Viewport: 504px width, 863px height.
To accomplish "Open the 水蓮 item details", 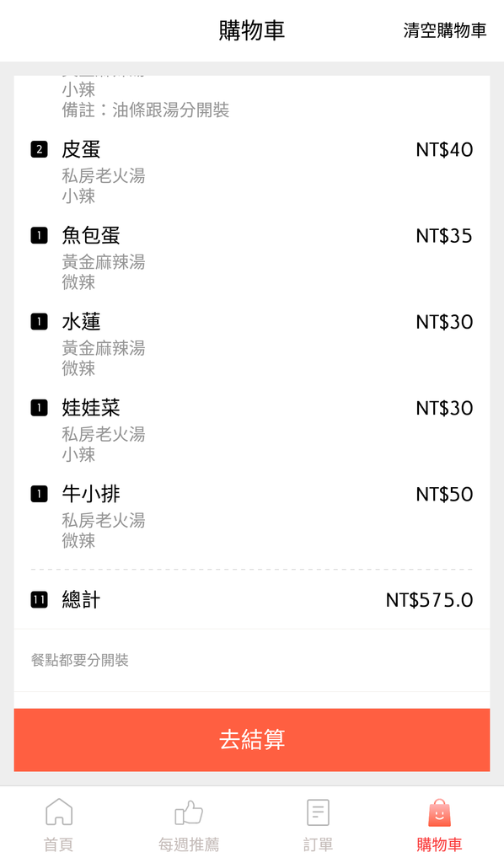I will 252,344.
